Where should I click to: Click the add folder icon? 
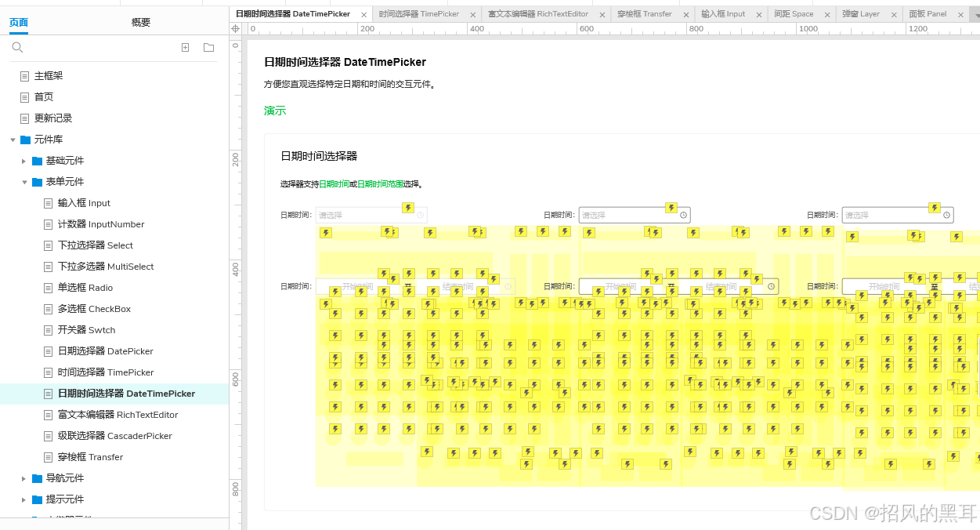click(208, 48)
